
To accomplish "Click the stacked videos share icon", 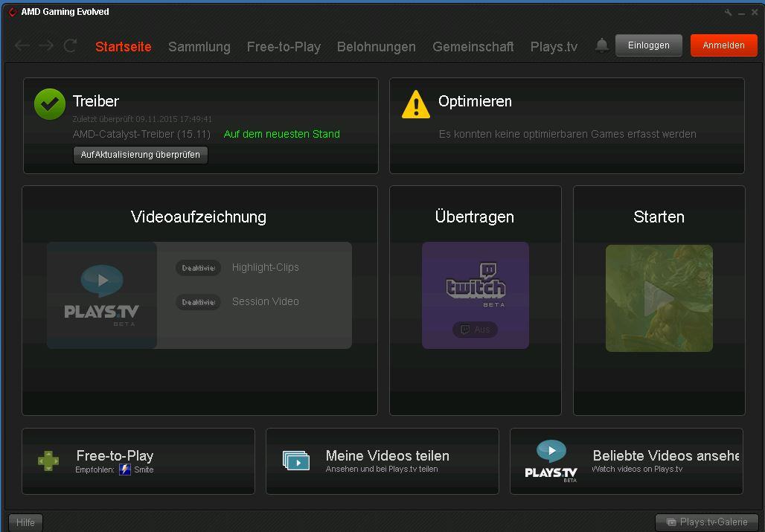I will [296, 461].
